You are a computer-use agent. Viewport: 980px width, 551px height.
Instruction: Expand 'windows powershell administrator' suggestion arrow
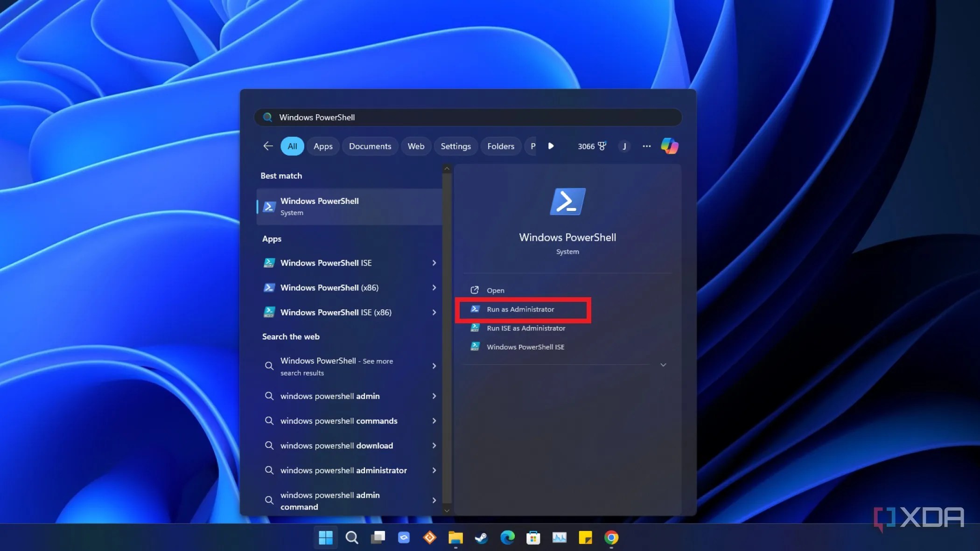(x=434, y=470)
